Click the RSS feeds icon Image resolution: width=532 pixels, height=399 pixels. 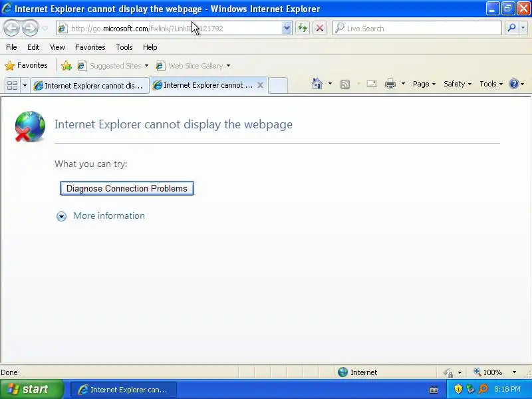(345, 84)
